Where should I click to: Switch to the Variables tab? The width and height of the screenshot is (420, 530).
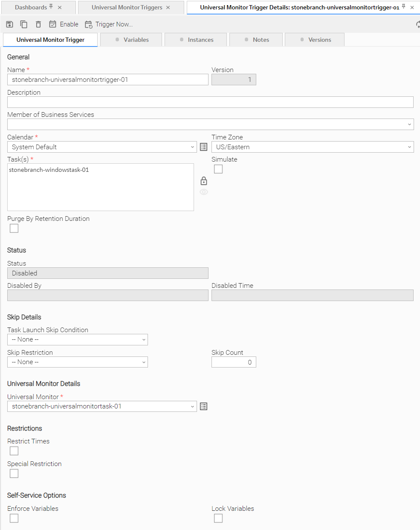tap(132, 40)
